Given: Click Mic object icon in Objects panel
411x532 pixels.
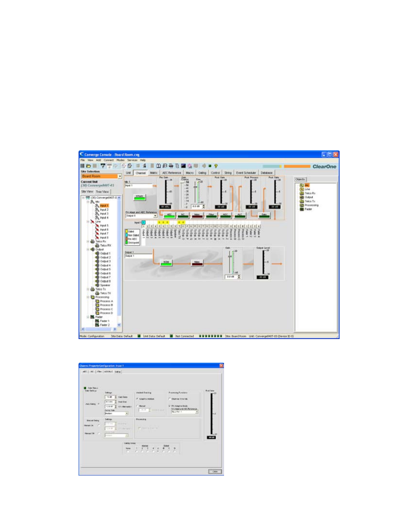Looking at the screenshot, I should coord(302,185).
